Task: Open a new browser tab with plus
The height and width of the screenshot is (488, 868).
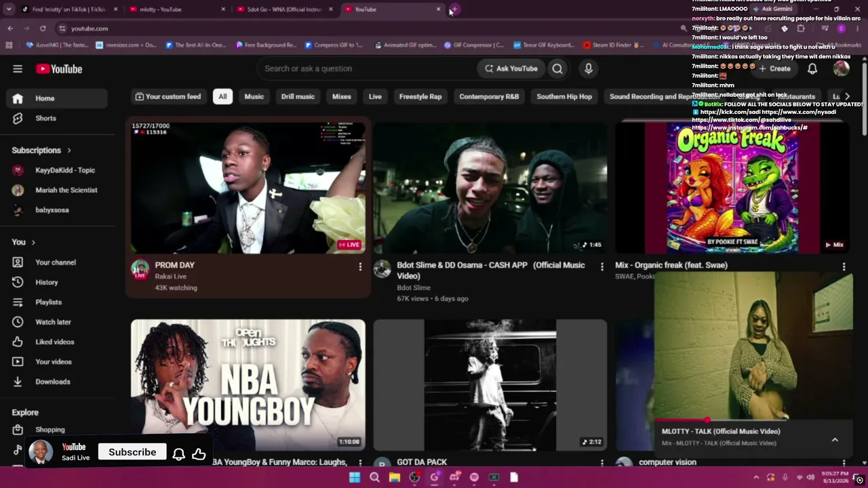Action: pos(455,9)
